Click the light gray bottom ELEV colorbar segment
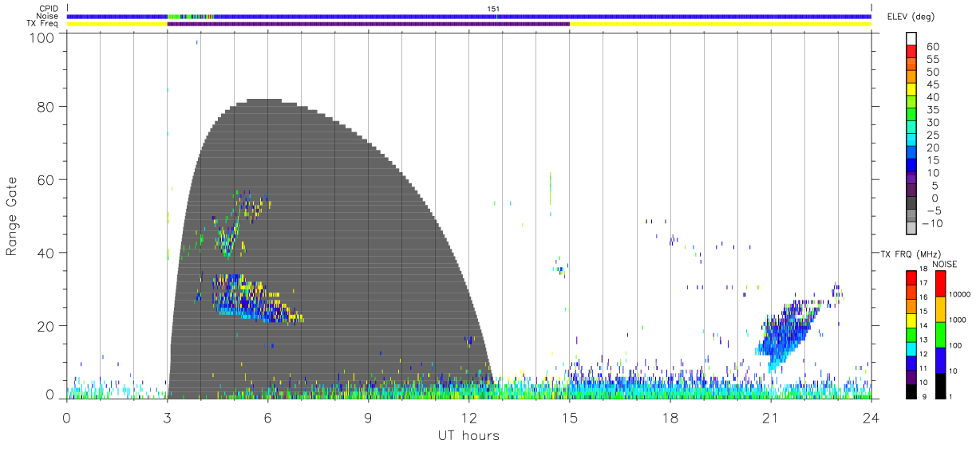 coord(911,228)
